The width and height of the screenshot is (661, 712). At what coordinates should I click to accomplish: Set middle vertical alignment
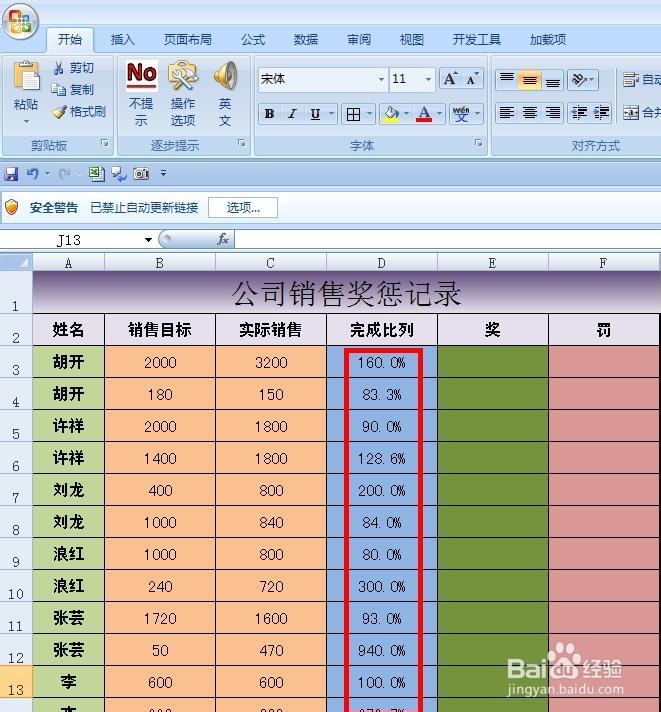(x=529, y=80)
